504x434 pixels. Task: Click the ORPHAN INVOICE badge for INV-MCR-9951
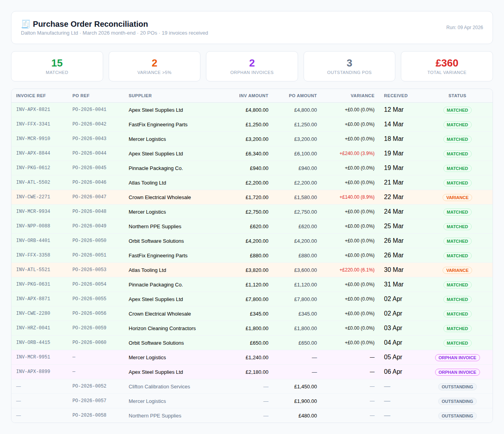point(457,357)
